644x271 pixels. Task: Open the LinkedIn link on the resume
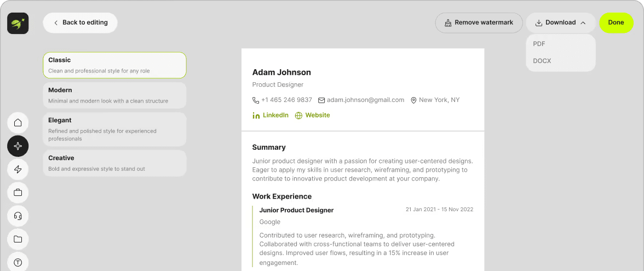click(271, 115)
